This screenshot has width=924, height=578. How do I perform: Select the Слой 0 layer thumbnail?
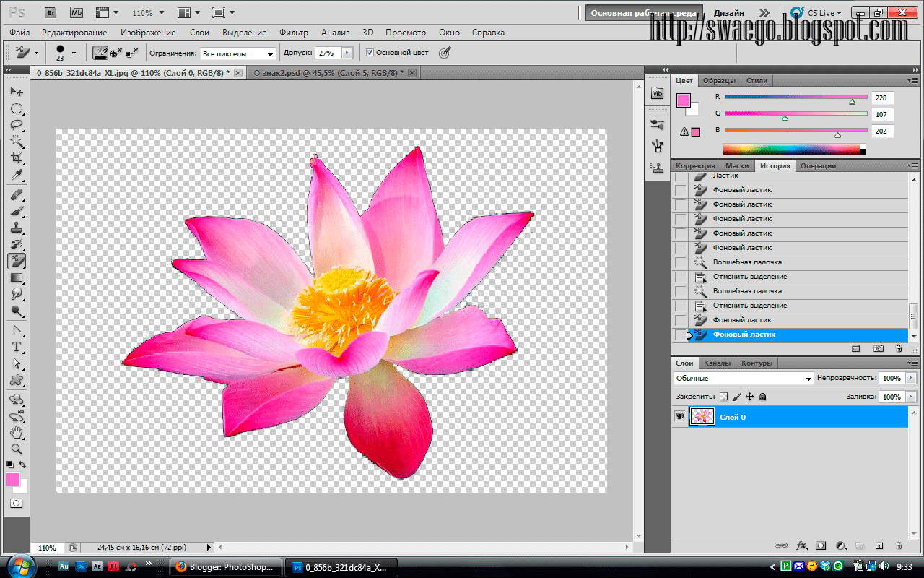pos(702,417)
